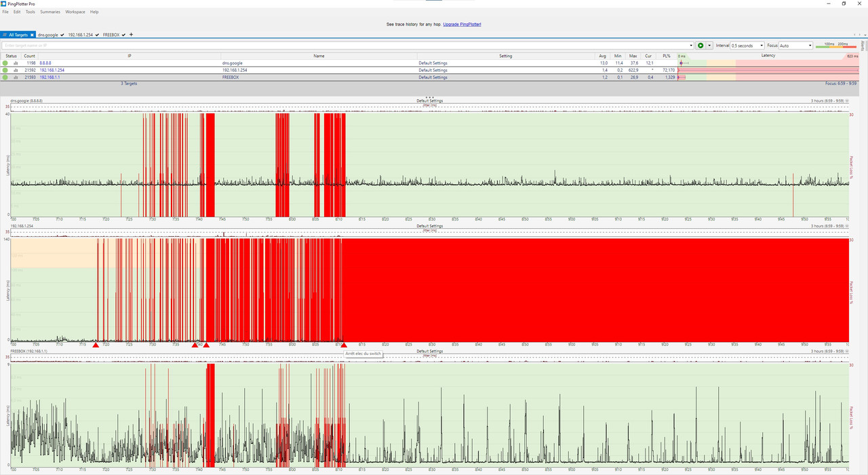Screen dimensions: 868x475
Task: Sort by the Max column header
Action: pos(633,56)
